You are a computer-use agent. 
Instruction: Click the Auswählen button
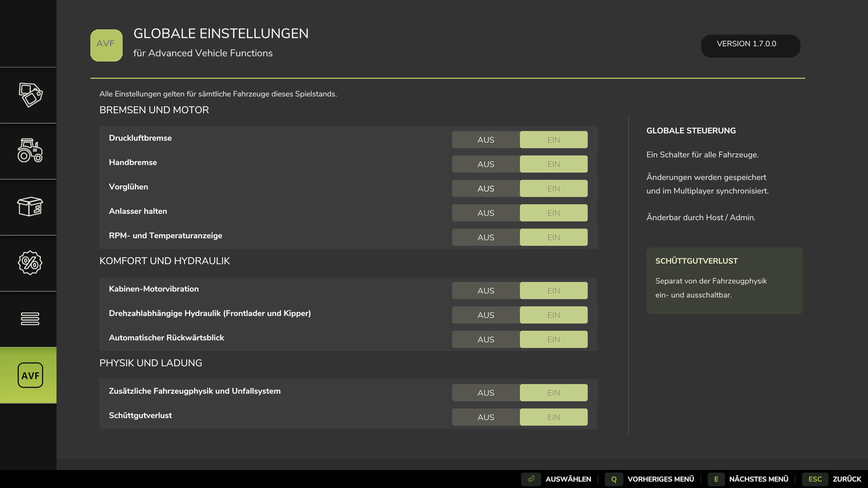tap(568, 479)
